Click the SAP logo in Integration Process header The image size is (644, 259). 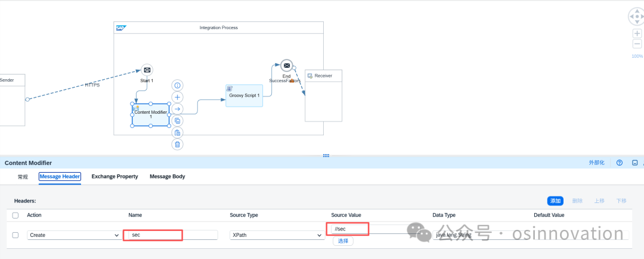tap(120, 28)
